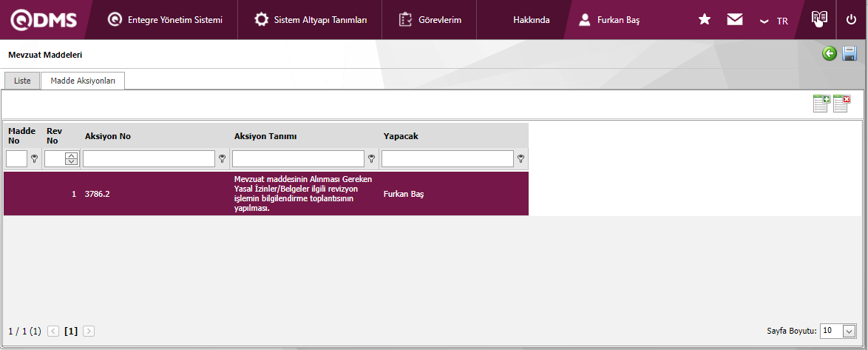Click the Hakkında link
Image resolution: width=868 pixels, height=350 pixels.
coord(531,20)
